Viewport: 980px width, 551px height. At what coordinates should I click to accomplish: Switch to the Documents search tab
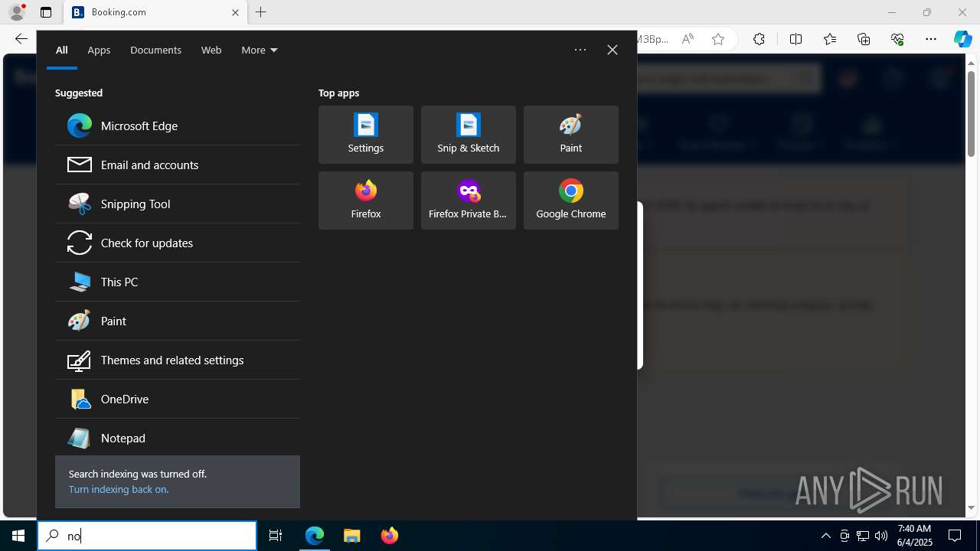click(x=155, y=50)
